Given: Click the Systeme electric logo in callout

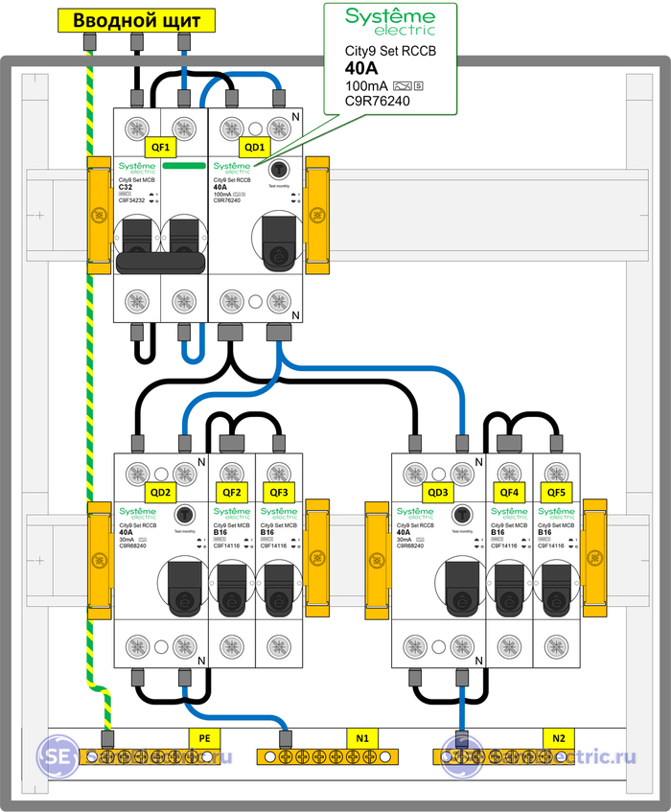Looking at the screenshot, I should tap(390, 21).
